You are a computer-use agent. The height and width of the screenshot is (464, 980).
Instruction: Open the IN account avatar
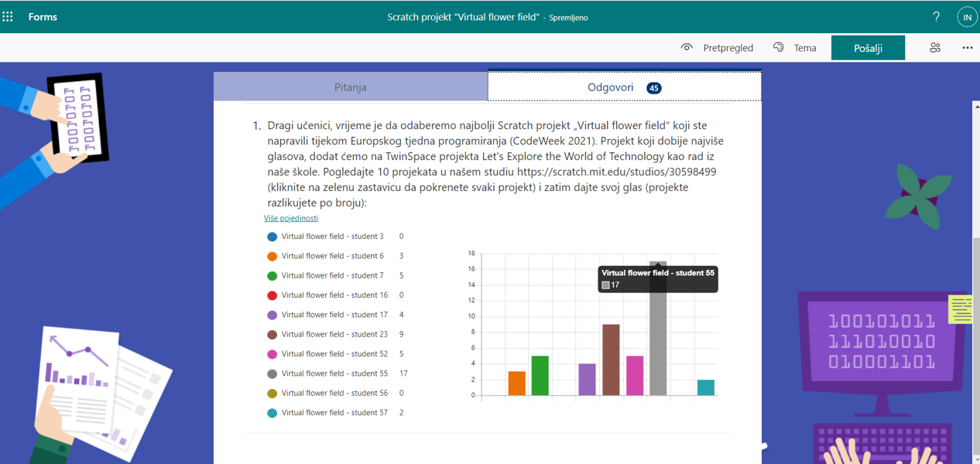(967, 16)
